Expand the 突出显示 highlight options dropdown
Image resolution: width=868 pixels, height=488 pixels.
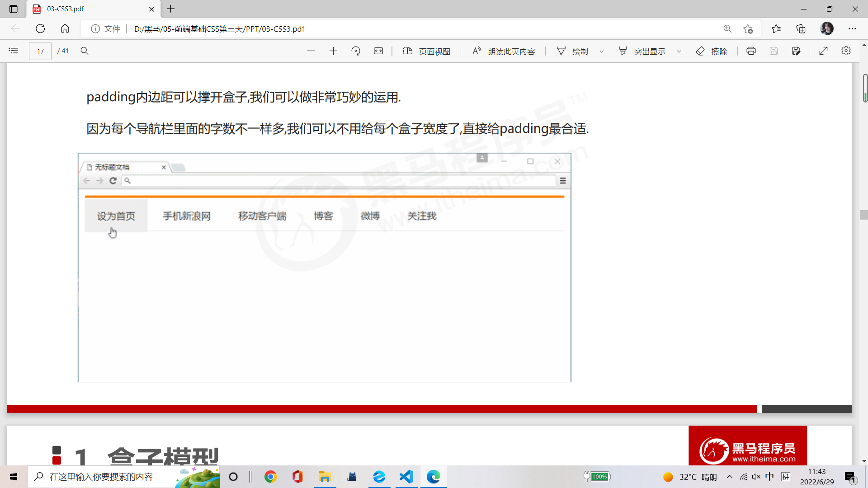[679, 52]
